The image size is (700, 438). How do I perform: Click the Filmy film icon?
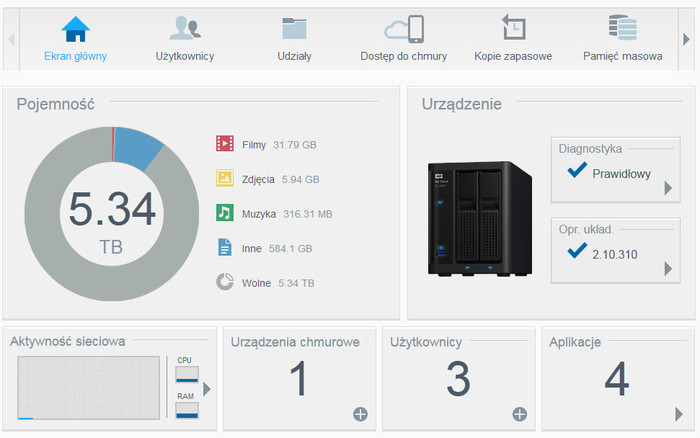[225, 144]
